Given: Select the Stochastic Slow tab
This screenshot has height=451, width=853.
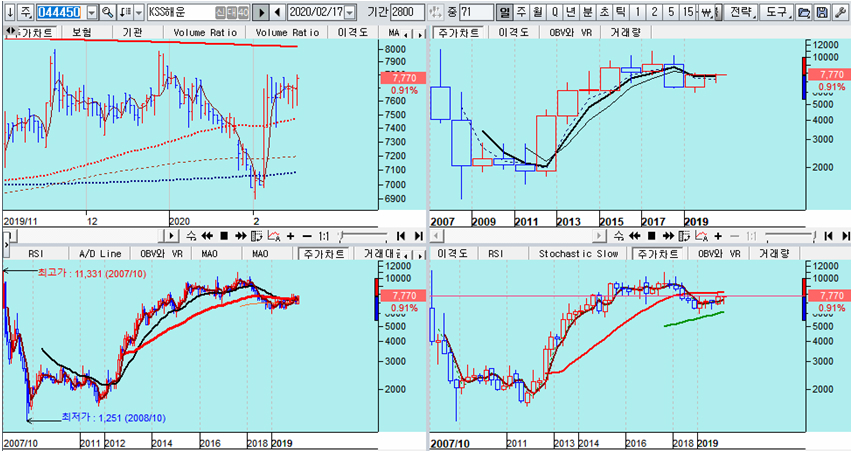Looking at the screenshot, I should tap(578, 254).
